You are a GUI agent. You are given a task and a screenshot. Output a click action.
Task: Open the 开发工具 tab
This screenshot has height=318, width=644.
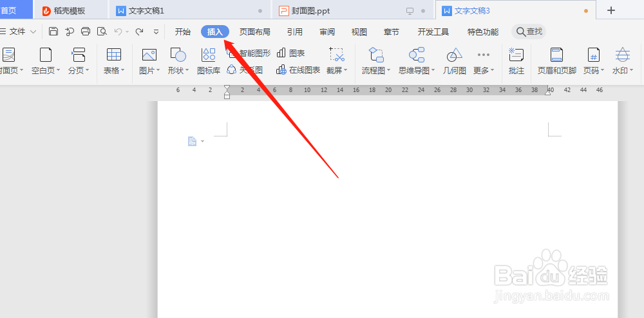[433, 32]
